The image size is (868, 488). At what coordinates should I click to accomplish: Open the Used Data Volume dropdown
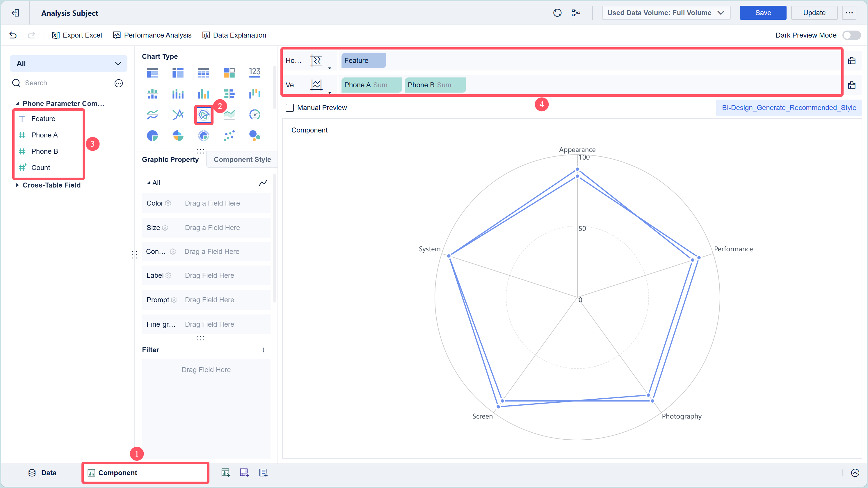[666, 13]
